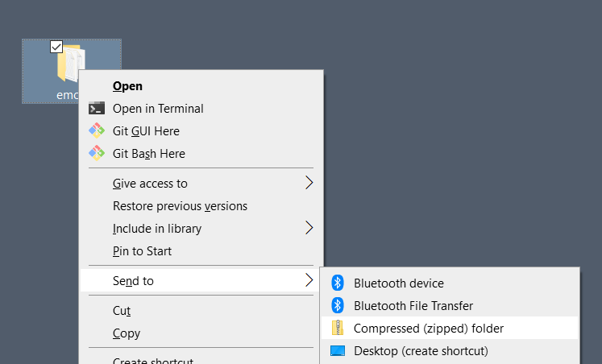602x364 pixels.
Task: Click the Create shortcut entry
Action: pos(153,361)
